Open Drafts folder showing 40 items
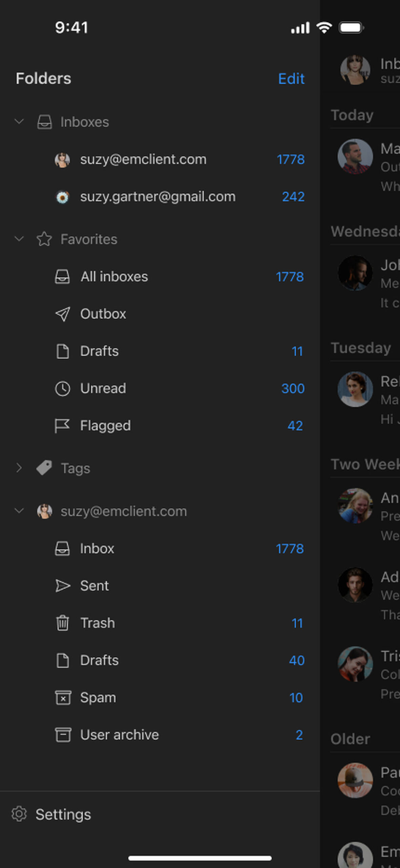 click(x=99, y=660)
